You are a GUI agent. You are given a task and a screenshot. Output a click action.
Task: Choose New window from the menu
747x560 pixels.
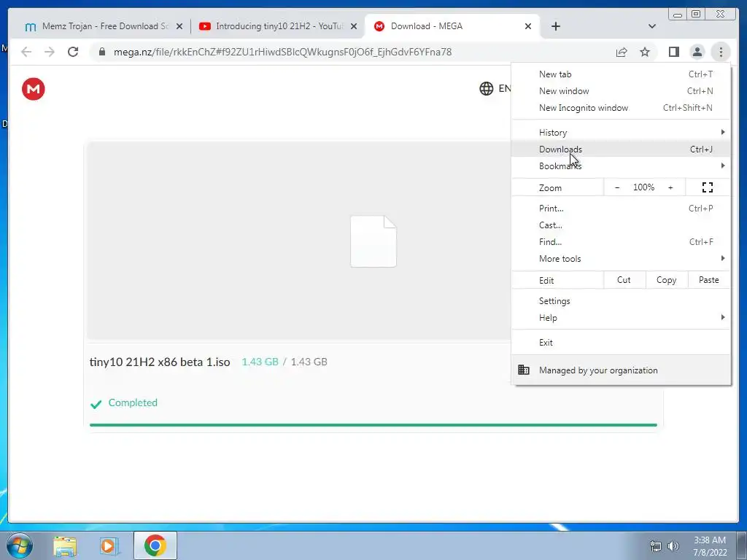(x=622, y=91)
